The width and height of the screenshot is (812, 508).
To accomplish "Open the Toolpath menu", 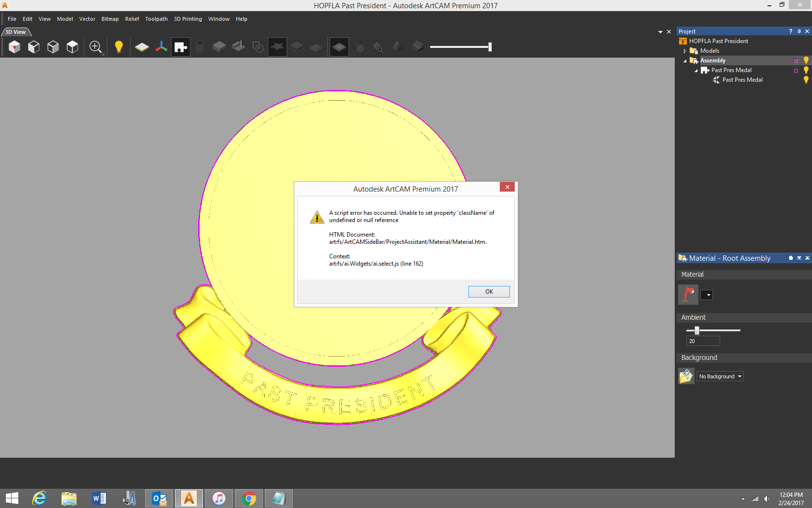I will pos(156,19).
